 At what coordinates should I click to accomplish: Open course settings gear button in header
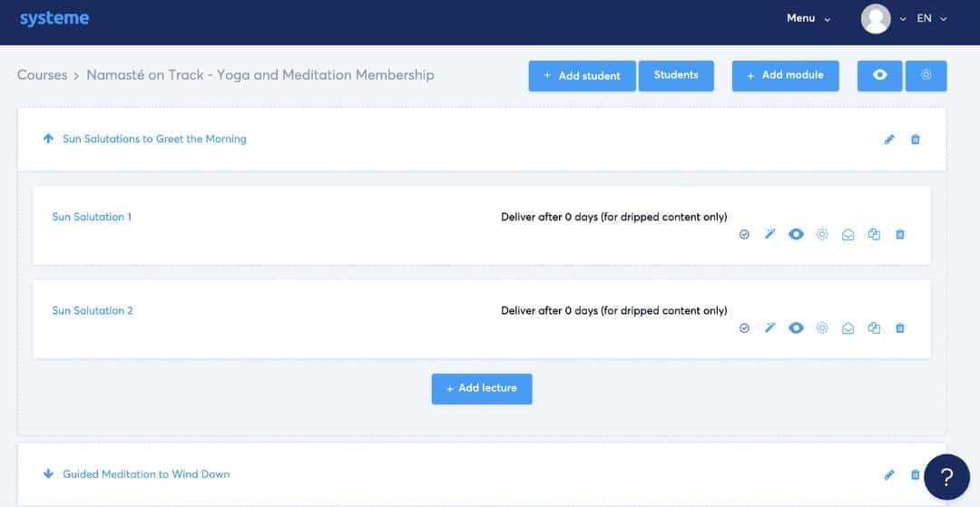tap(926, 75)
